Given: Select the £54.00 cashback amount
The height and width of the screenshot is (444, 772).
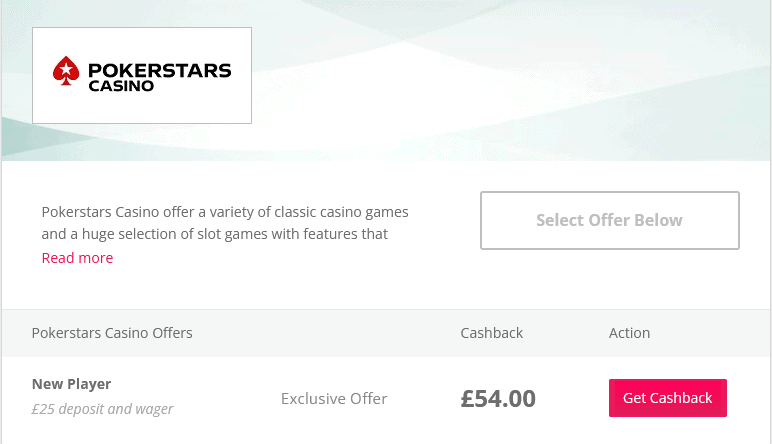Looking at the screenshot, I should pos(498,399).
